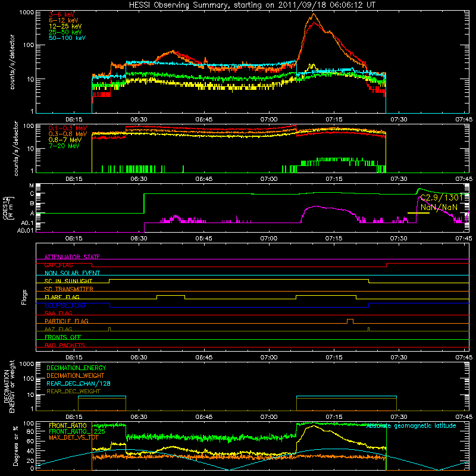Click the GOES15 [W m-2] axis title

click(8, 208)
